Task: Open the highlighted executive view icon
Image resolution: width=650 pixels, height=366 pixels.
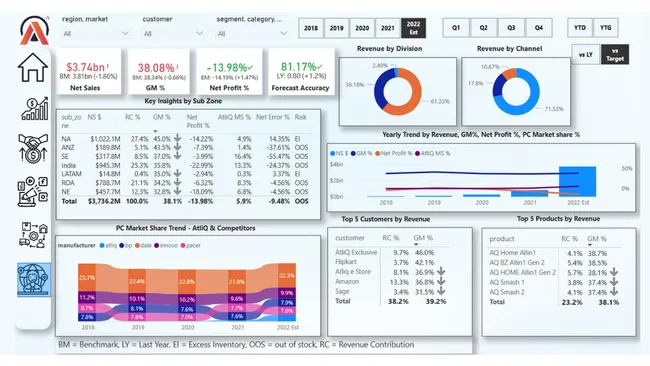Action: [34, 279]
